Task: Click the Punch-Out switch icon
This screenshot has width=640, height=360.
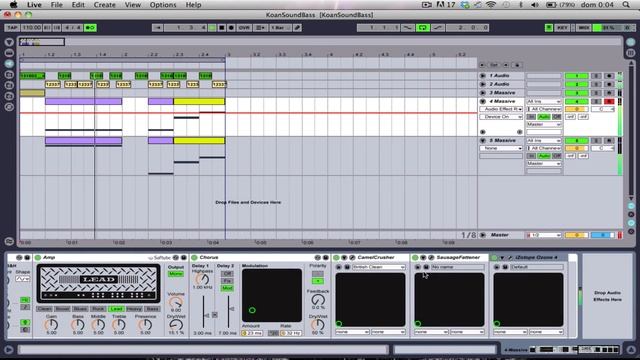Action: [438, 28]
